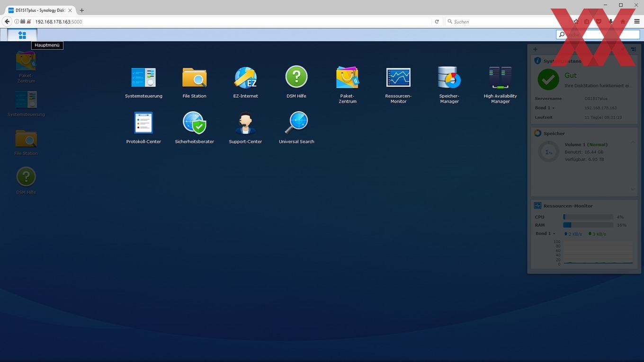Click the upload rate 2 KB/s
The height and width of the screenshot is (362, 644).
pyautogui.click(x=573, y=234)
